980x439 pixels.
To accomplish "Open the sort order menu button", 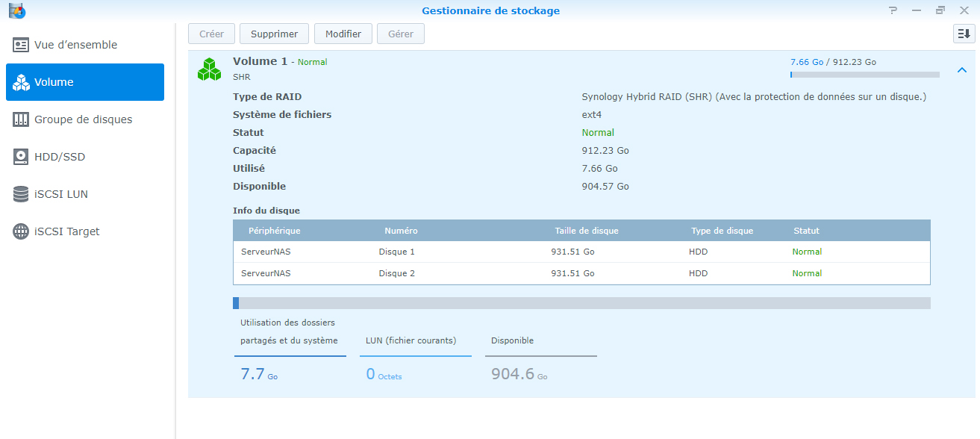I will pyautogui.click(x=964, y=34).
